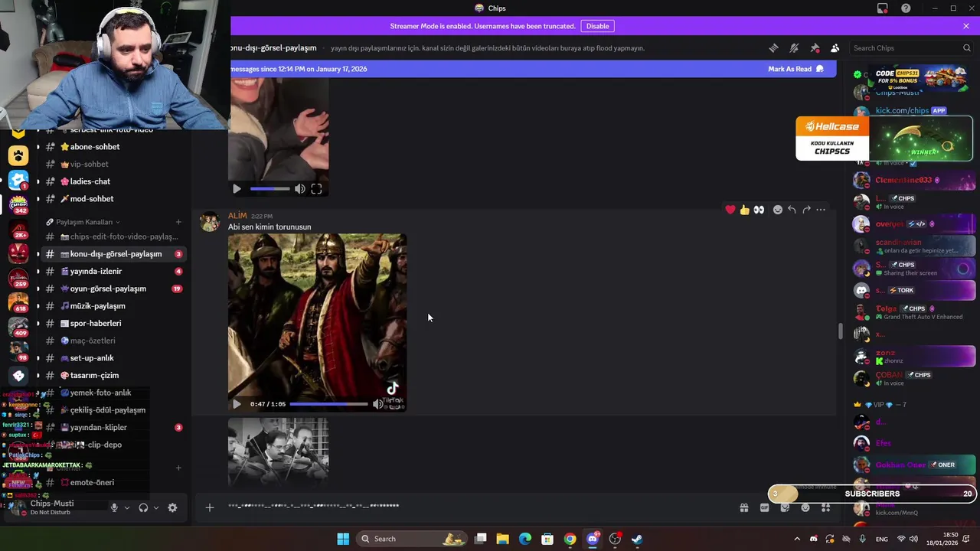Adjust the top video's progress bar
The height and width of the screenshot is (551, 980).
click(x=269, y=189)
